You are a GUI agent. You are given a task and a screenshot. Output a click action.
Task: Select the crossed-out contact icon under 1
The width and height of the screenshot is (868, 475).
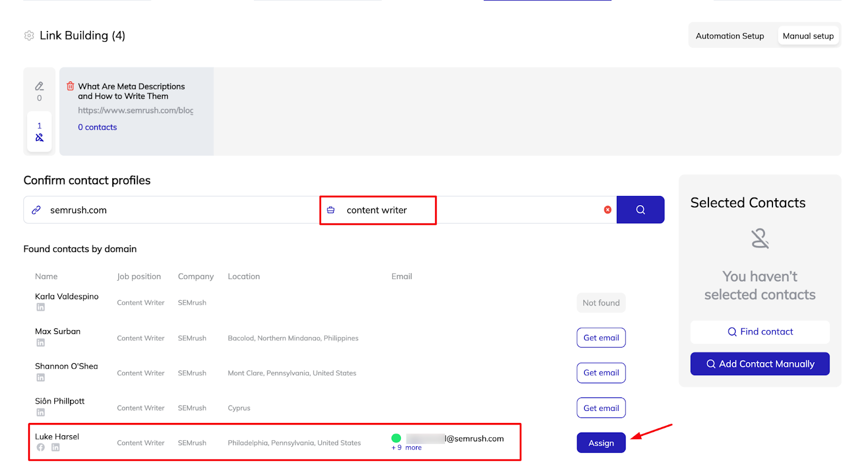[x=40, y=138]
